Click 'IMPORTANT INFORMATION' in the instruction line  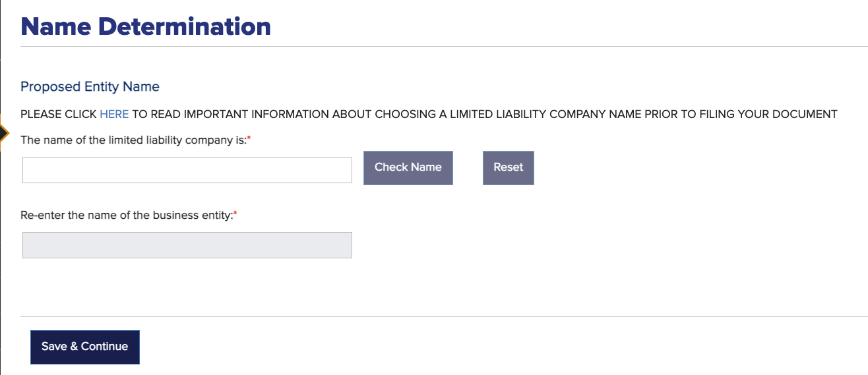coord(257,114)
